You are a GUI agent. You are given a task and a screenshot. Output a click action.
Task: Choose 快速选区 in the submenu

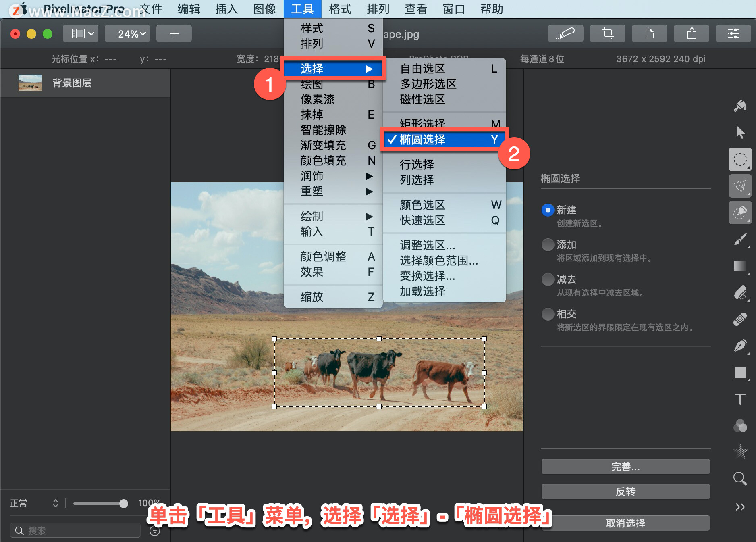[x=444, y=220]
